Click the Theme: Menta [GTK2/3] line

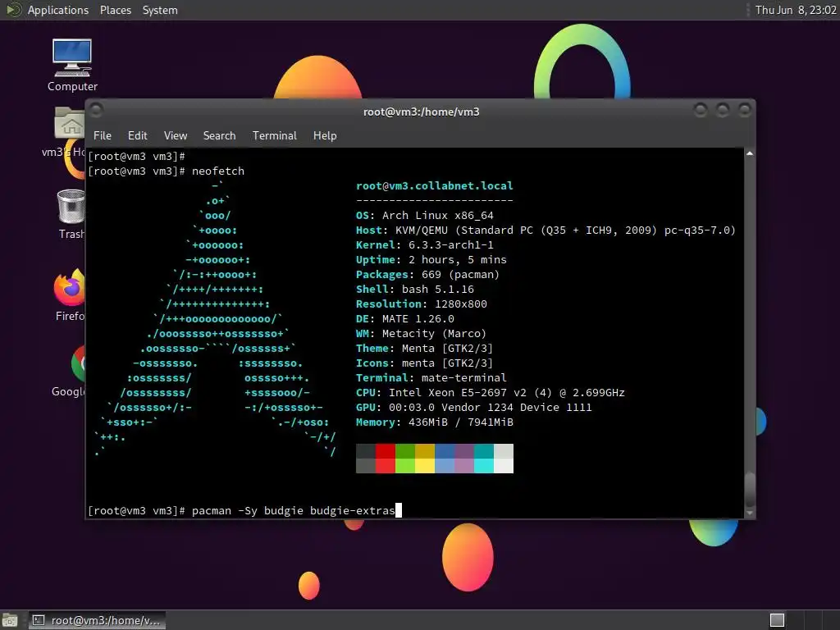[x=424, y=348]
